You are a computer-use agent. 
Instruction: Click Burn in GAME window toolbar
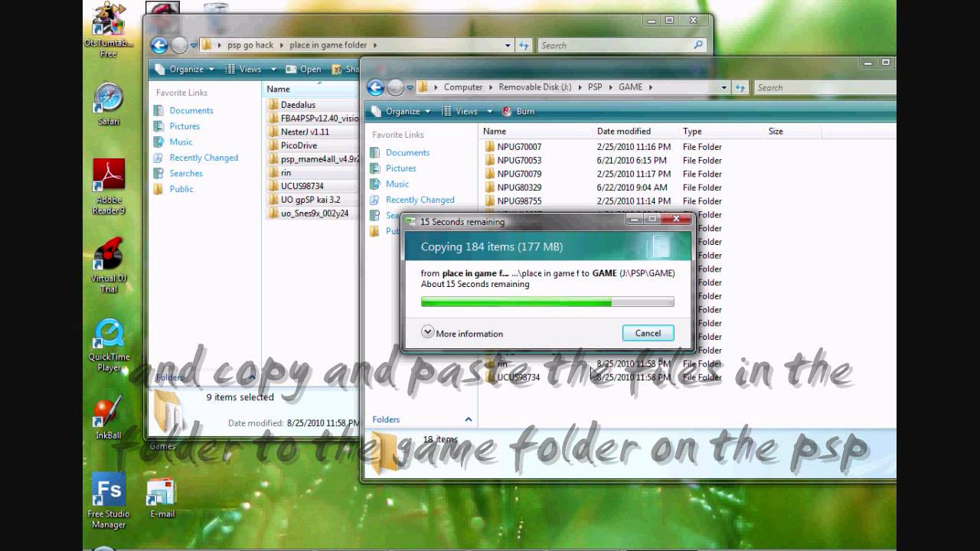[518, 111]
